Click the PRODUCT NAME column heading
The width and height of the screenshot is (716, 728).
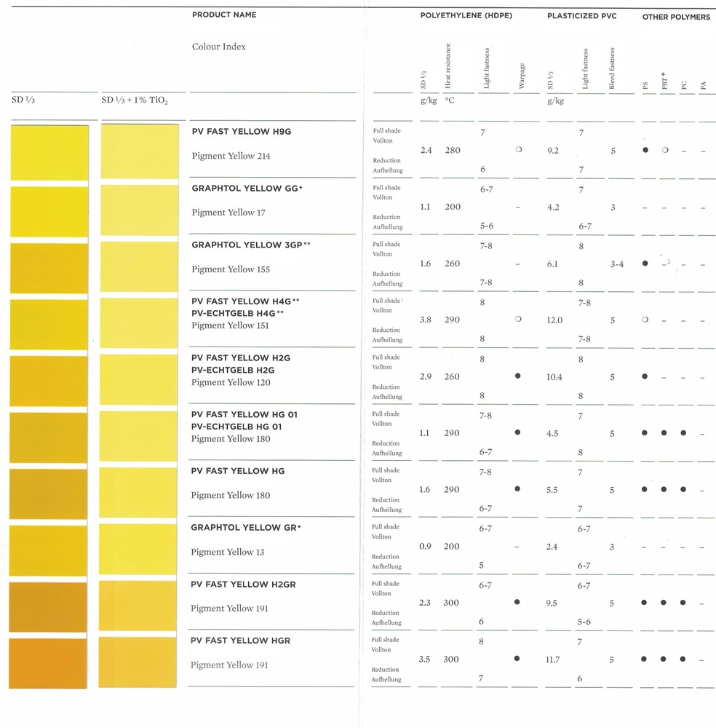click(x=224, y=15)
